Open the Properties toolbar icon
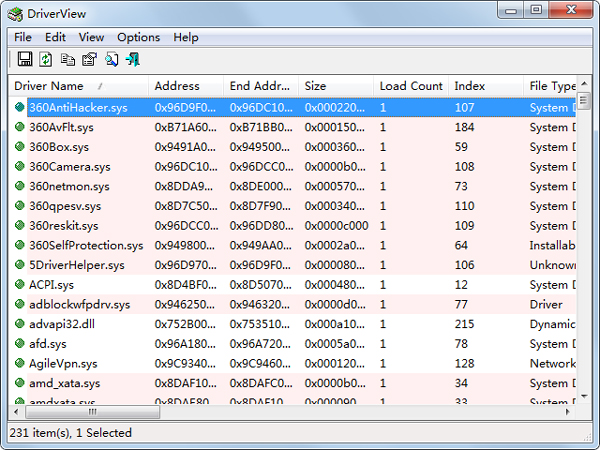Image resolution: width=600 pixels, height=450 pixels. [90, 59]
